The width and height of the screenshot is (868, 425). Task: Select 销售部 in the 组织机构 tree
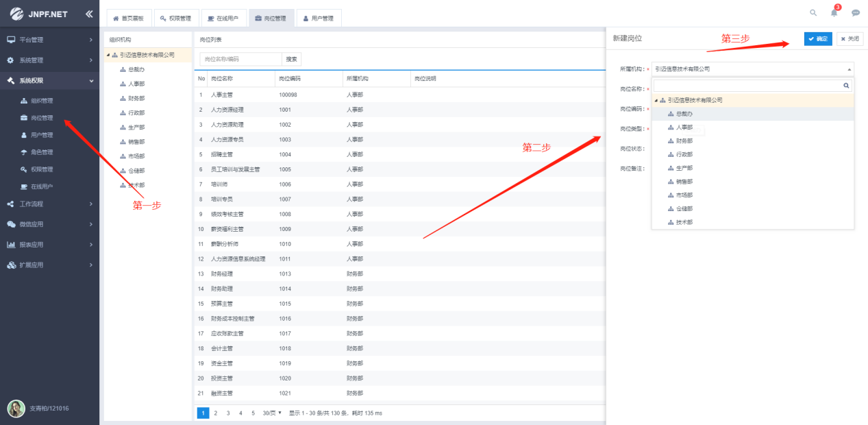(136, 142)
